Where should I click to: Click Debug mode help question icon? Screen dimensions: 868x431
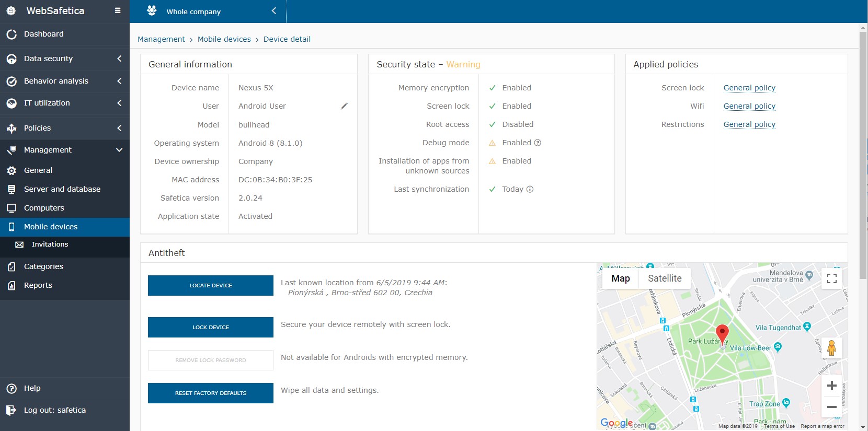click(538, 143)
